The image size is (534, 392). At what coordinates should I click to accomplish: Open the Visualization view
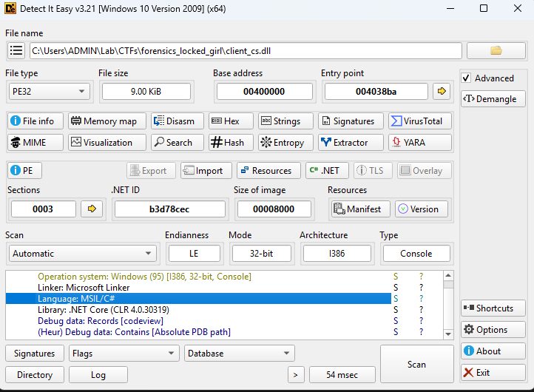107,142
